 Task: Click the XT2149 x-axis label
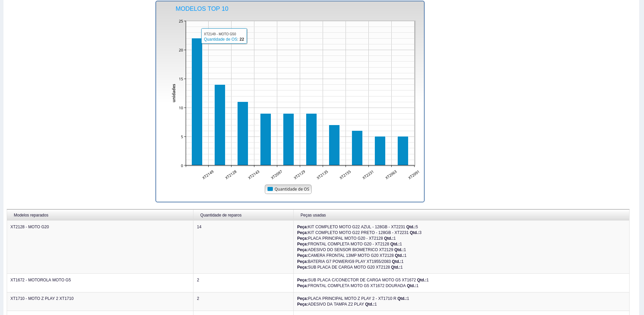click(208, 174)
